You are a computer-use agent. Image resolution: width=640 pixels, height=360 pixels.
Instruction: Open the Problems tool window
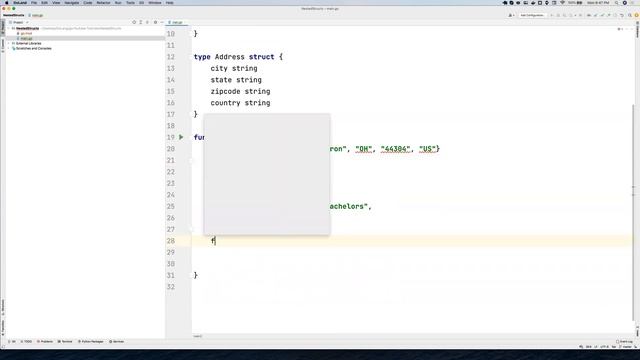(45, 342)
